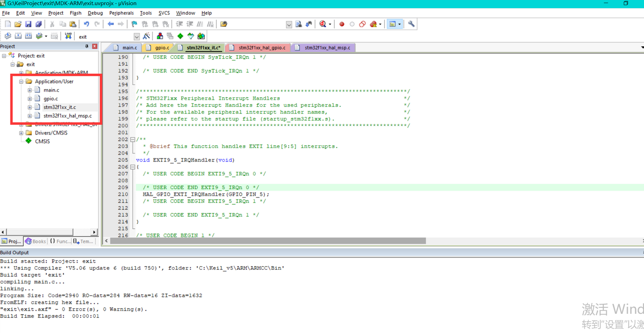
Task: Click the Paste clipboard icon
Action: [73, 24]
